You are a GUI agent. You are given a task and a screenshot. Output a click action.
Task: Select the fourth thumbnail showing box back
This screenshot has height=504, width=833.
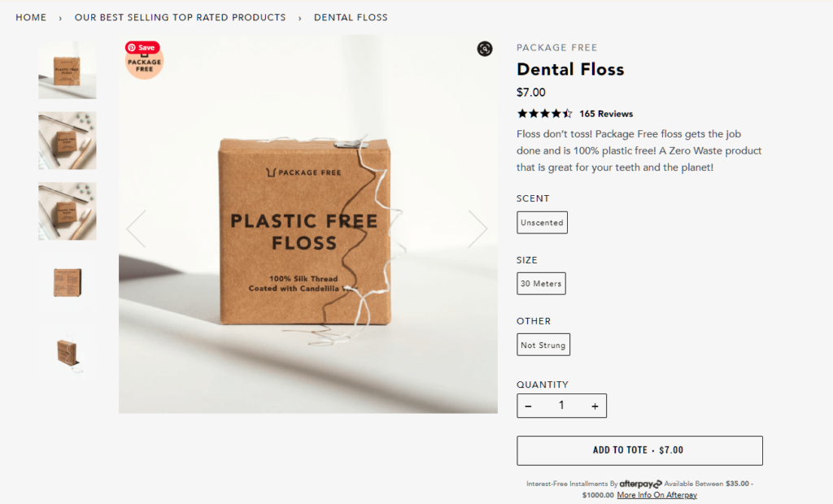pos(67,282)
